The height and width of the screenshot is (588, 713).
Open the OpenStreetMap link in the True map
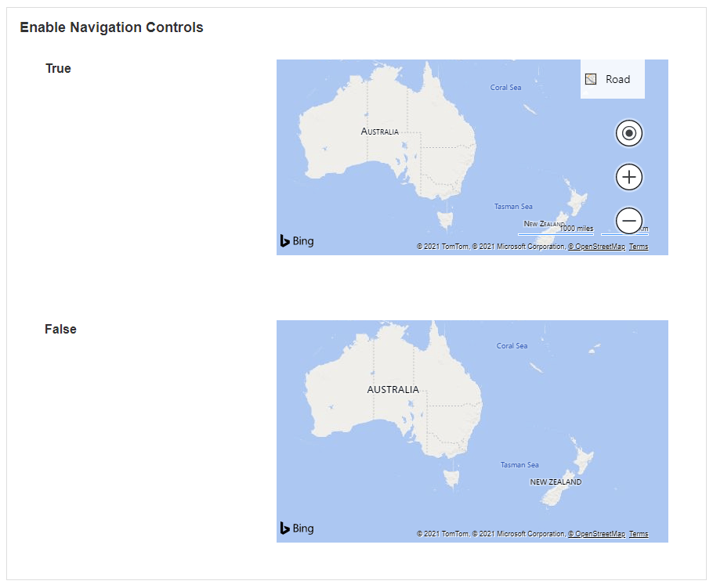(x=597, y=247)
